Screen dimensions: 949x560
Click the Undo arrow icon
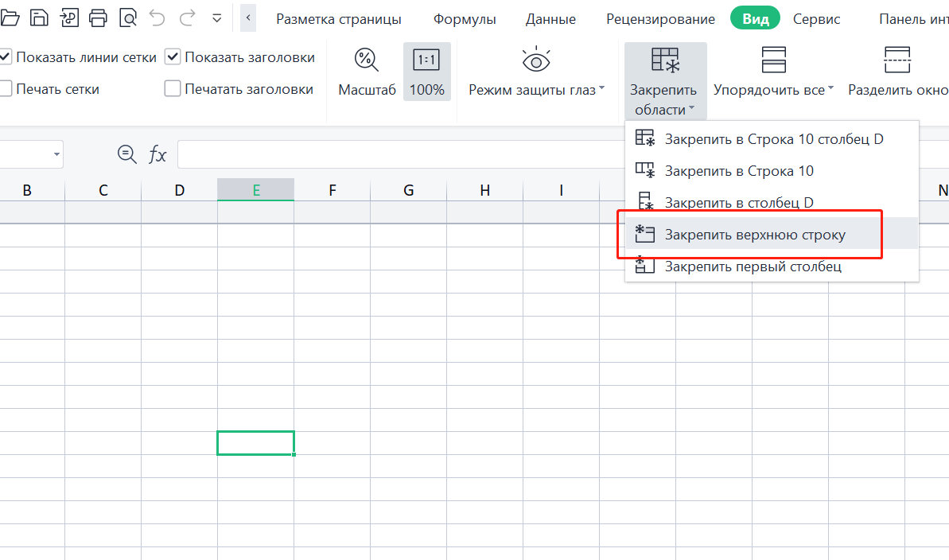tap(157, 17)
